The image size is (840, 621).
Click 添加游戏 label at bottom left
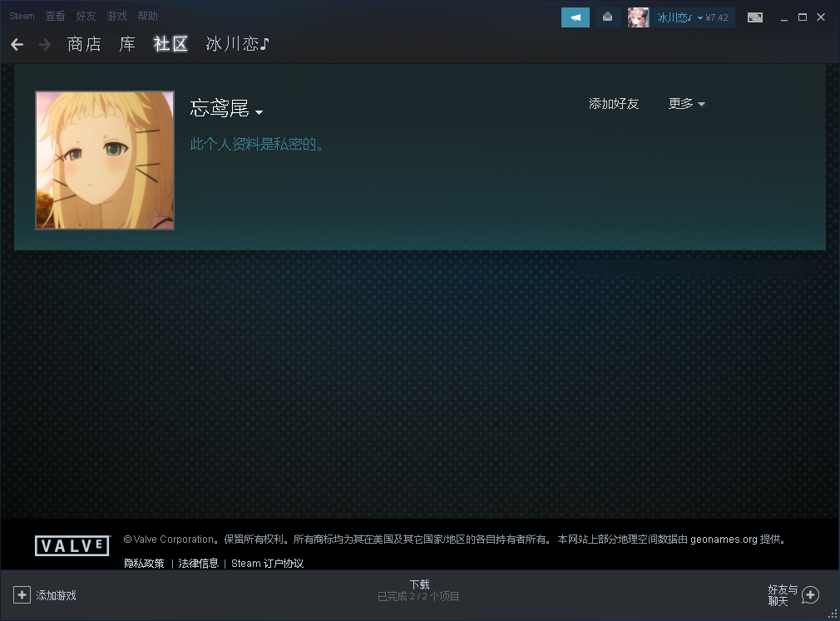click(57, 595)
